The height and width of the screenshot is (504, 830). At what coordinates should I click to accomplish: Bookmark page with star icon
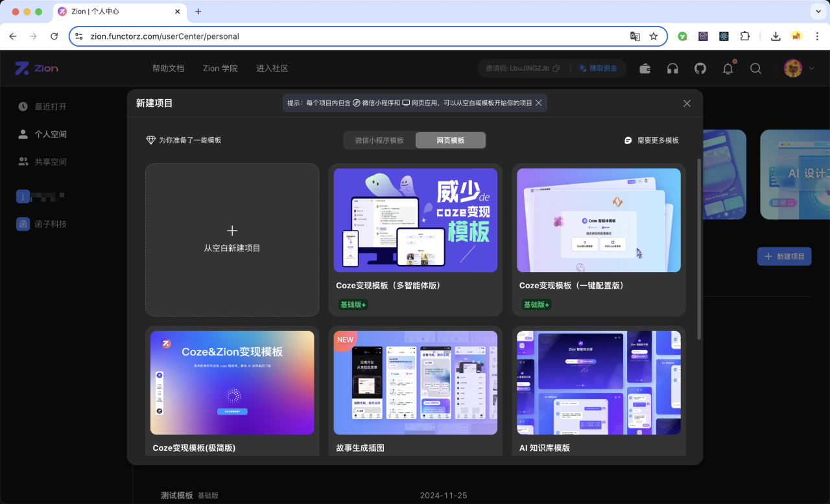(x=654, y=36)
